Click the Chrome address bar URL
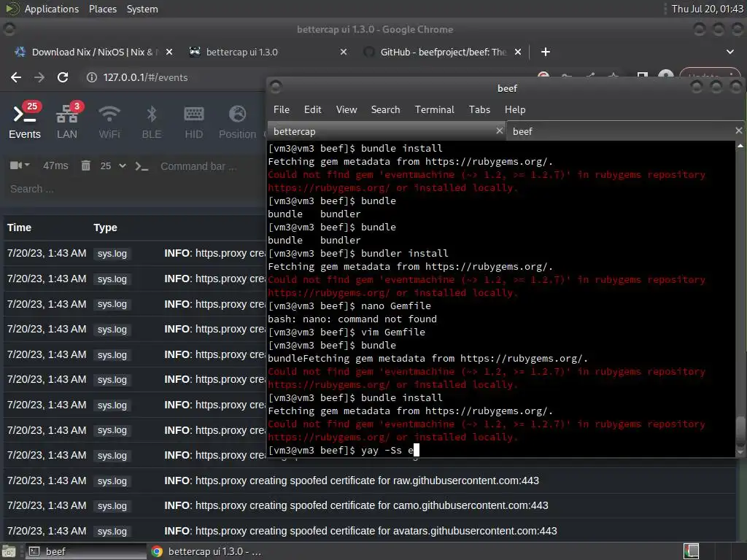 tap(145, 77)
